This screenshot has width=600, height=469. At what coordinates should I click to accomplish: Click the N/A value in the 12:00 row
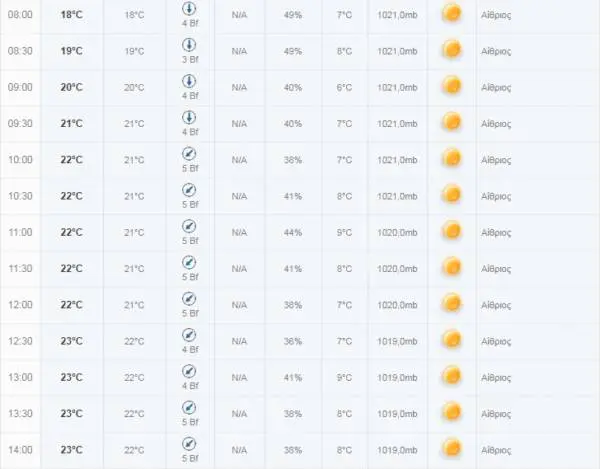[x=239, y=305]
